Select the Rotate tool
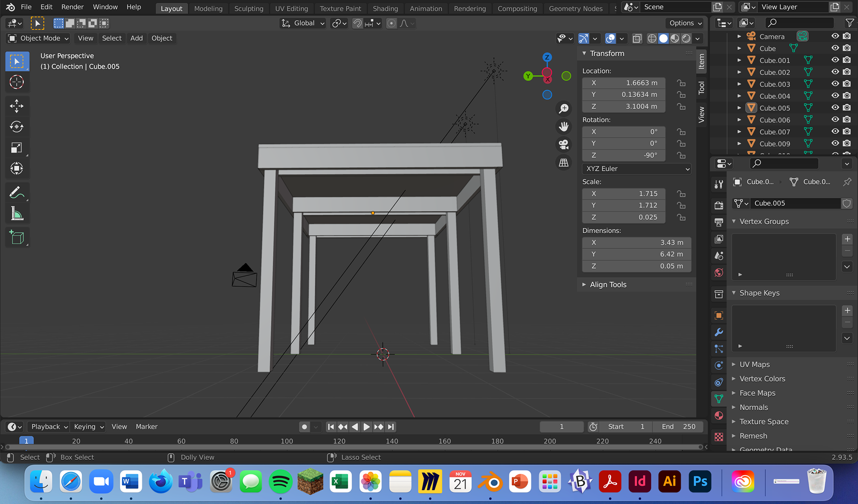 pyautogui.click(x=17, y=127)
